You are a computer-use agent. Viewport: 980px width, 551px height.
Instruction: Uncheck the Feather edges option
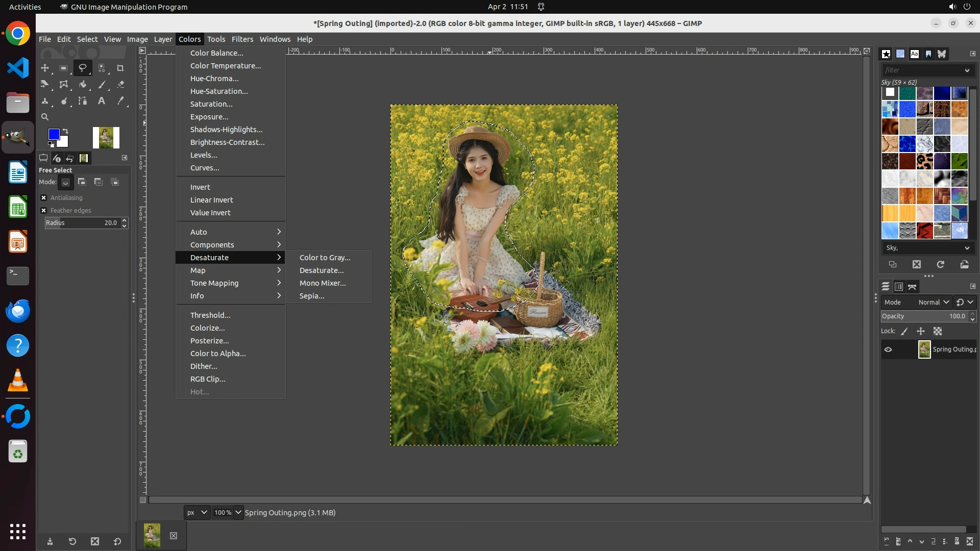(x=44, y=211)
